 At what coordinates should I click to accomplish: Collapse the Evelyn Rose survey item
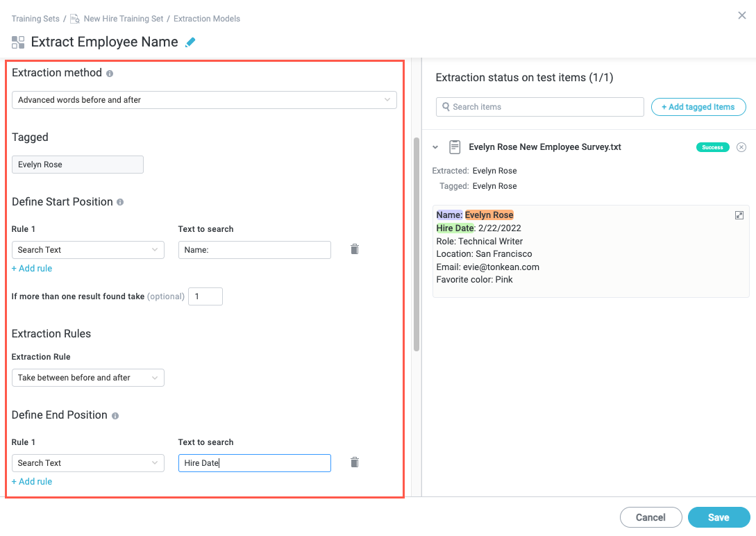435,147
